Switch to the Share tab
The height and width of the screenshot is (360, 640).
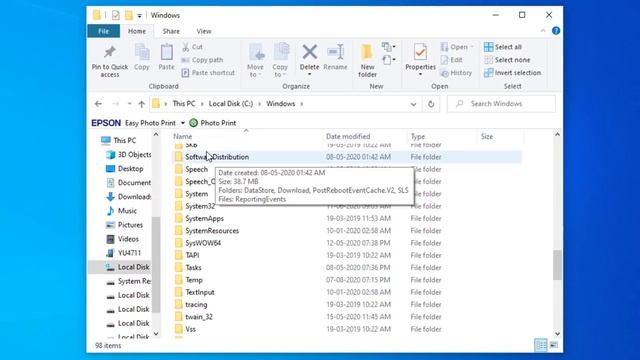pos(171,31)
